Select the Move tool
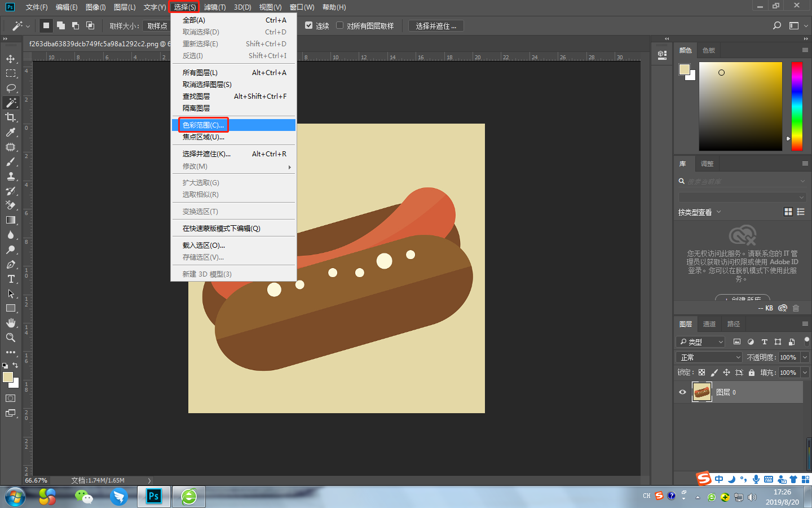Viewport: 812px width, 508px height. click(11, 58)
